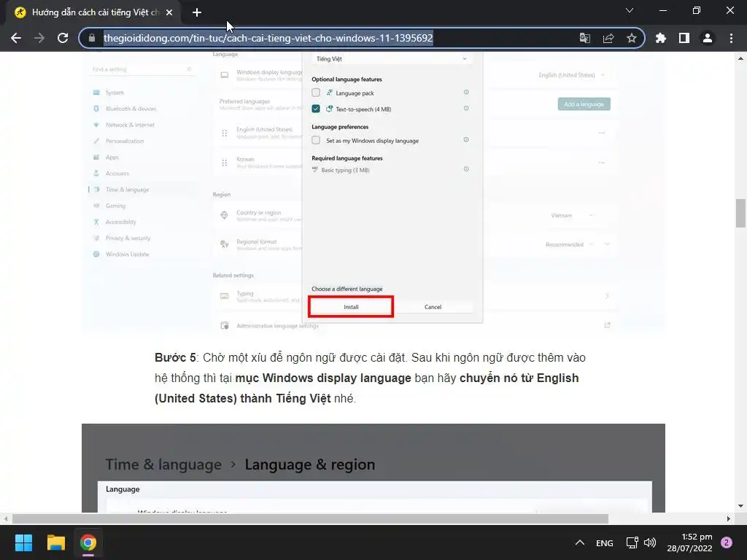
Task: Click the address bar URL
Action: click(268, 38)
